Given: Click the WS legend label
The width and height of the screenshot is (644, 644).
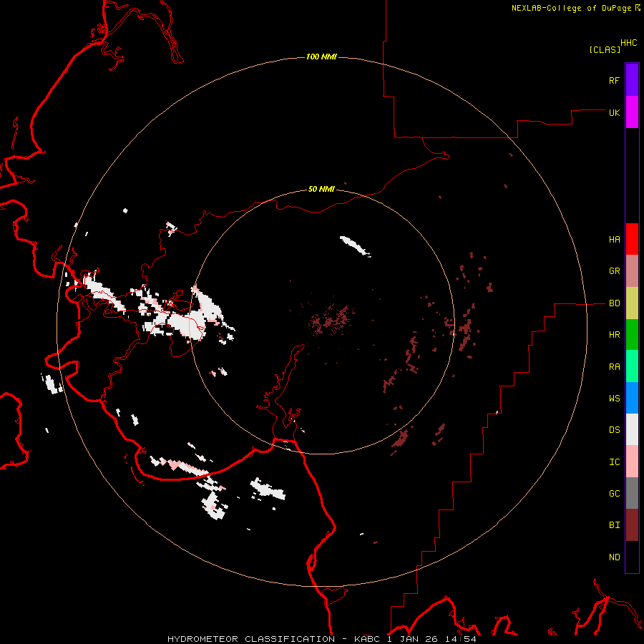Looking at the screenshot, I should pos(615,398).
